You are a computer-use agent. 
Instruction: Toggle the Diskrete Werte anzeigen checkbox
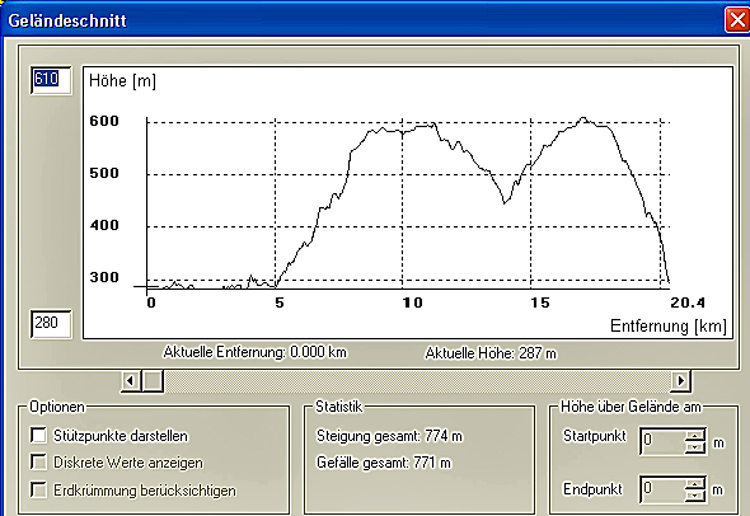click(x=40, y=463)
